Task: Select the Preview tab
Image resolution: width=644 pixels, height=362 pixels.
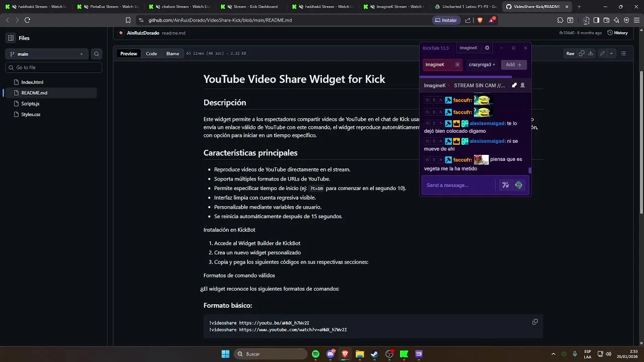Action: click(x=128, y=53)
